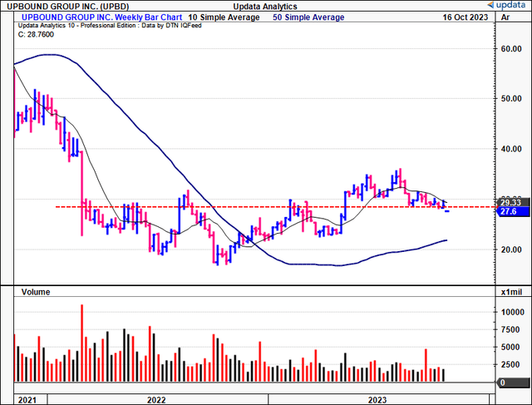Image resolution: width=532 pixels, height=405 pixels.
Task: Click the latest blue price bar below dashed line
Action: [x=449, y=211]
